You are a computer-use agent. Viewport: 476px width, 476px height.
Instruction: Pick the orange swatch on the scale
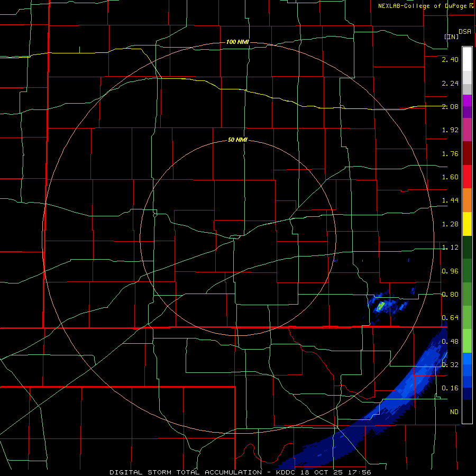coord(467,200)
